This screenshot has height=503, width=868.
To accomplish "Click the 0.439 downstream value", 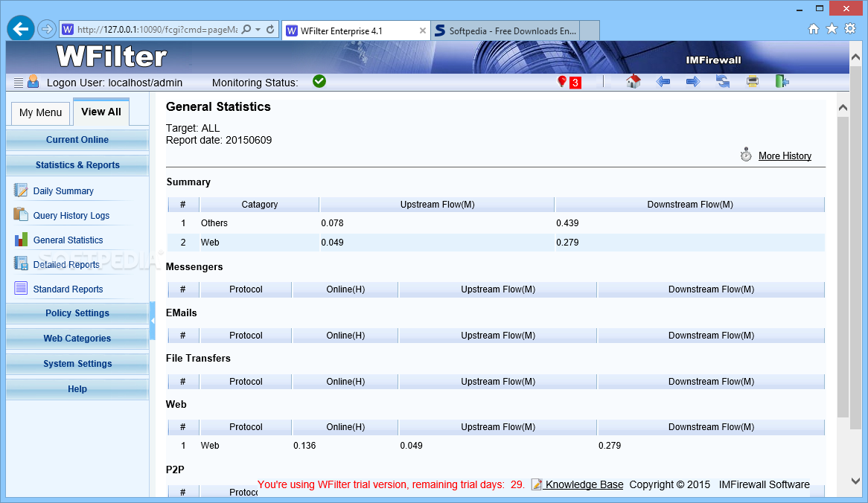I will click(x=567, y=223).
